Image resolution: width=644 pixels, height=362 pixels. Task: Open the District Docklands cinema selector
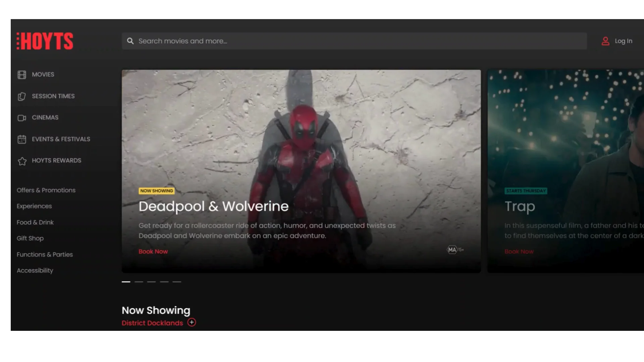[x=152, y=323]
